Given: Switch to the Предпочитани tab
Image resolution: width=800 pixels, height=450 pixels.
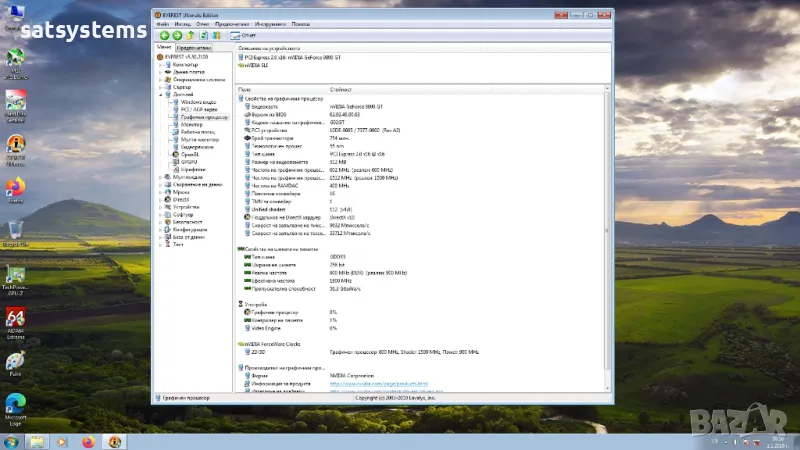Looking at the screenshot, I should (x=194, y=47).
